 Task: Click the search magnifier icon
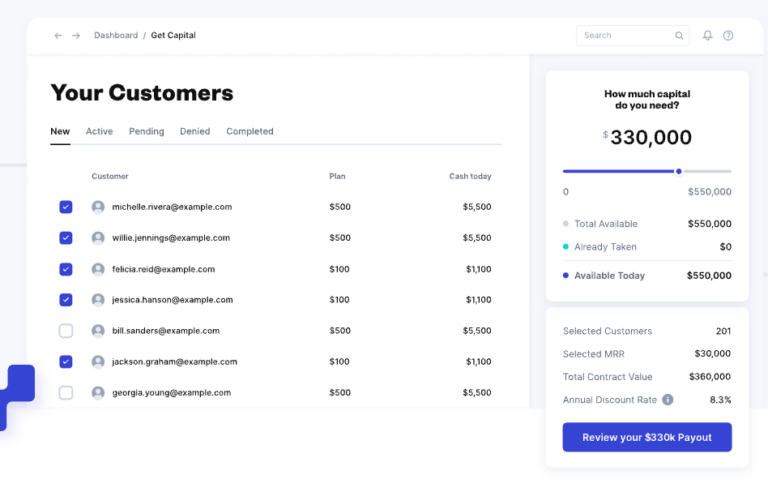(680, 36)
